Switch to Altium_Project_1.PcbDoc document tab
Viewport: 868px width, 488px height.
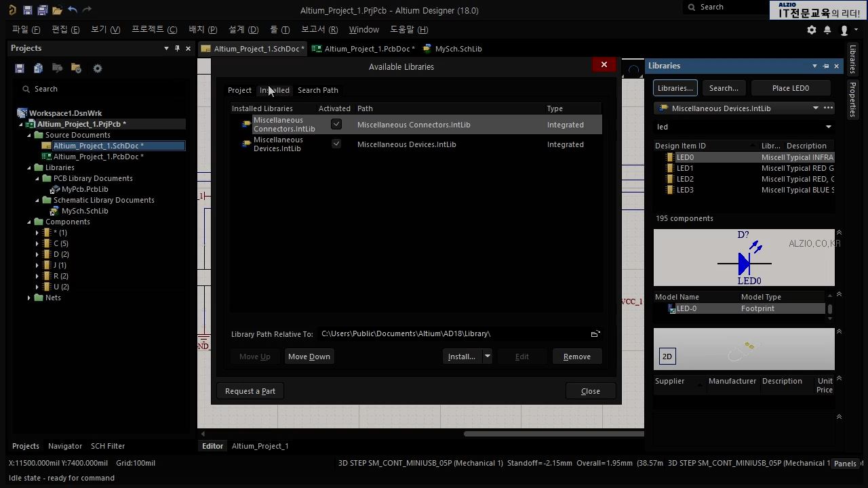click(363, 49)
